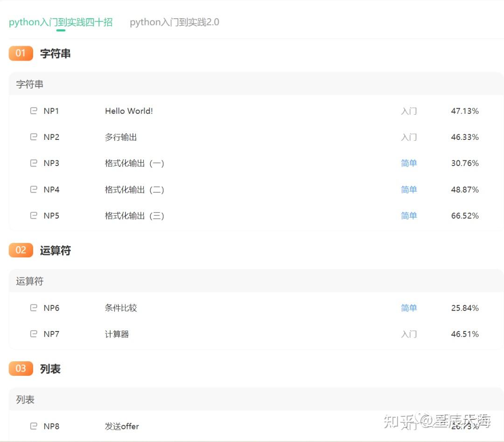Open the python入门到实践2.0 tab
The image size is (504, 442).
[175, 22]
